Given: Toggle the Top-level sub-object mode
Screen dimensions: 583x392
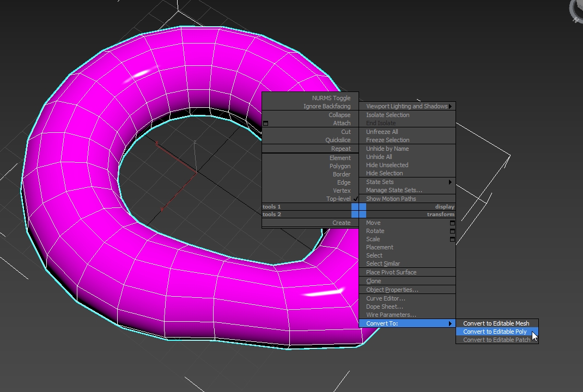Looking at the screenshot, I should coord(338,199).
